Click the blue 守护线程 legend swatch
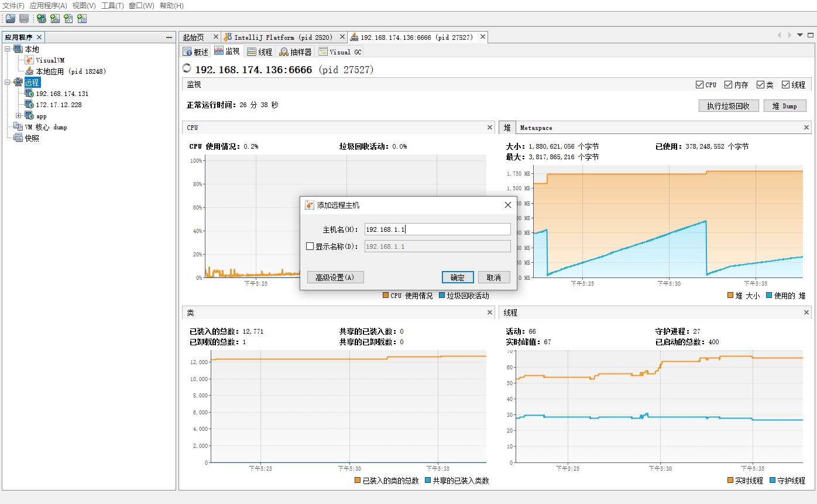 [x=773, y=481]
